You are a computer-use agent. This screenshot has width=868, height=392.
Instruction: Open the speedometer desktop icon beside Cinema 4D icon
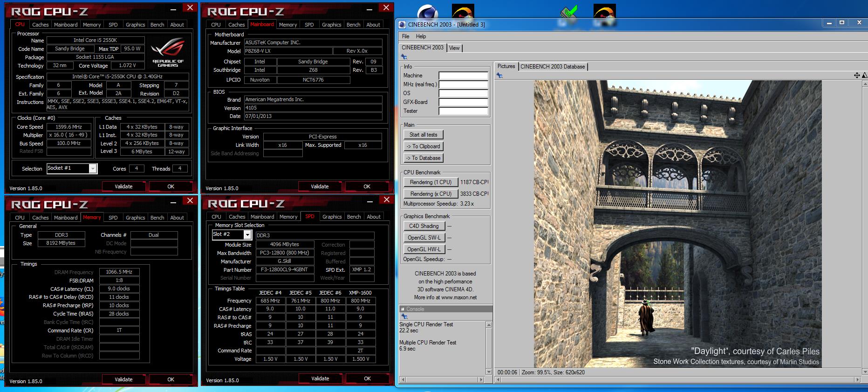[x=463, y=11]
